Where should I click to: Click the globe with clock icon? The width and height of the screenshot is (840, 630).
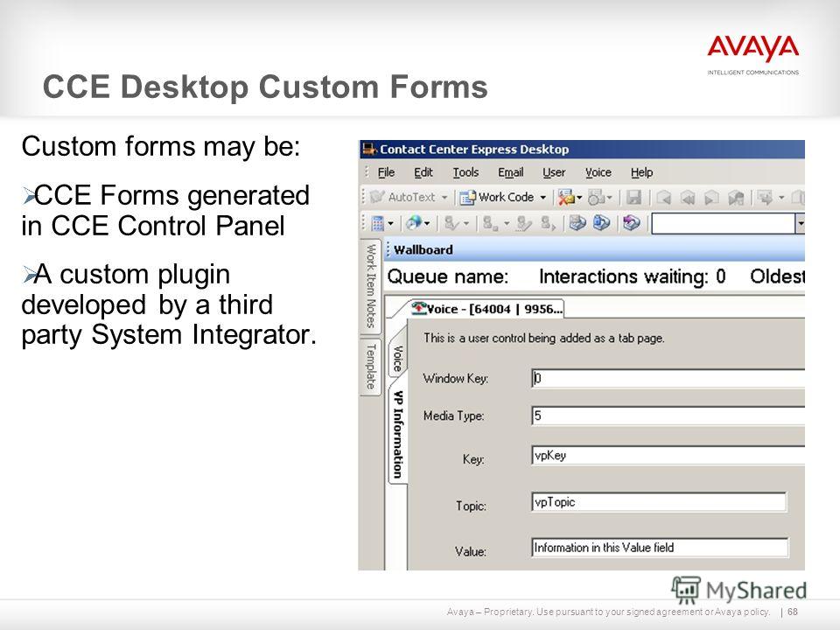(414, 222)
